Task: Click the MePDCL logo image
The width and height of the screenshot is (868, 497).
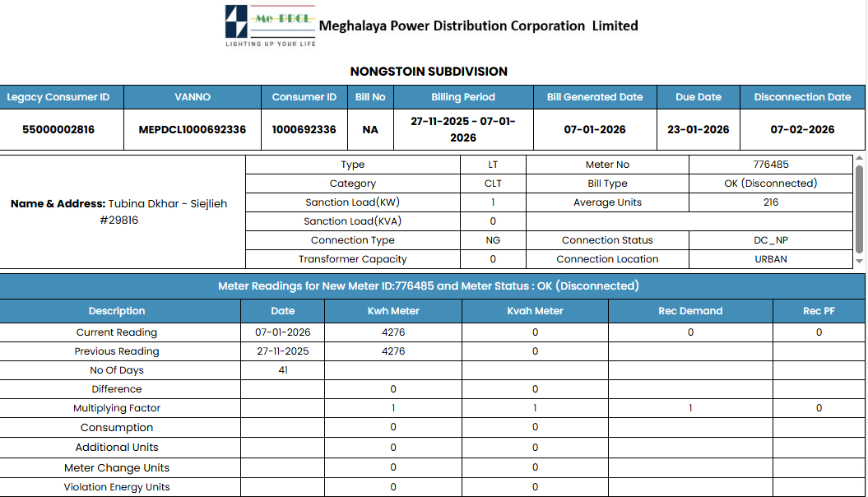Action: click(x=270, y=26)
